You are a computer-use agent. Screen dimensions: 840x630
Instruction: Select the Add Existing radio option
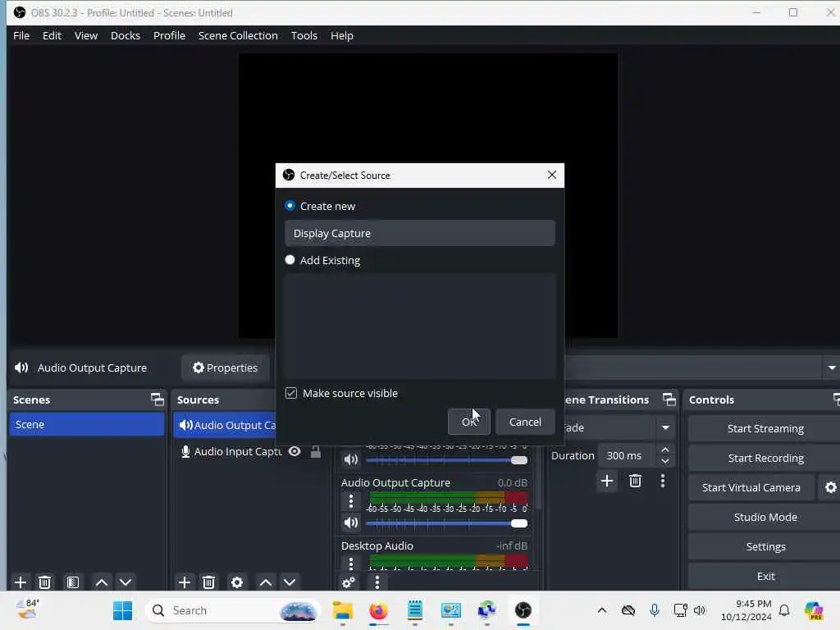tap(290, 260)
